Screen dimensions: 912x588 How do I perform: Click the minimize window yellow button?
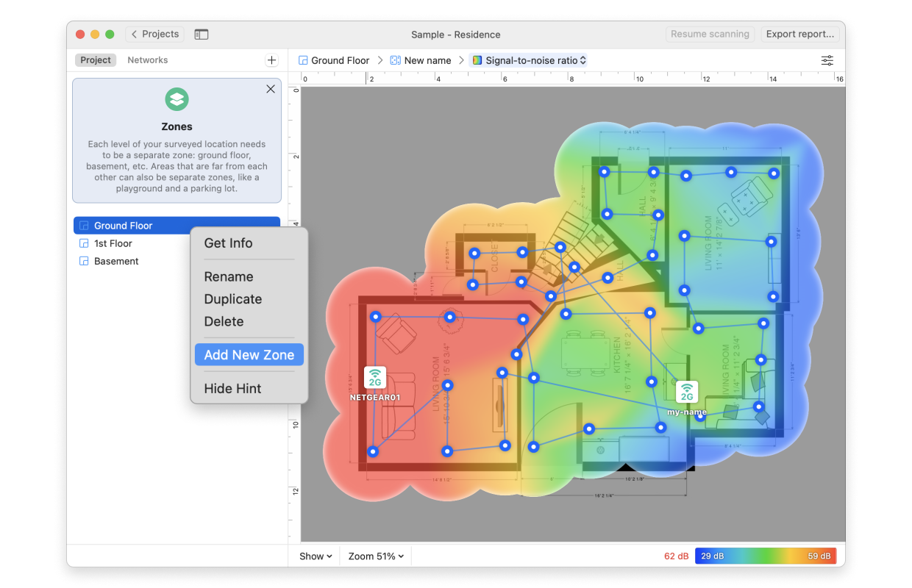coord(95,35)
